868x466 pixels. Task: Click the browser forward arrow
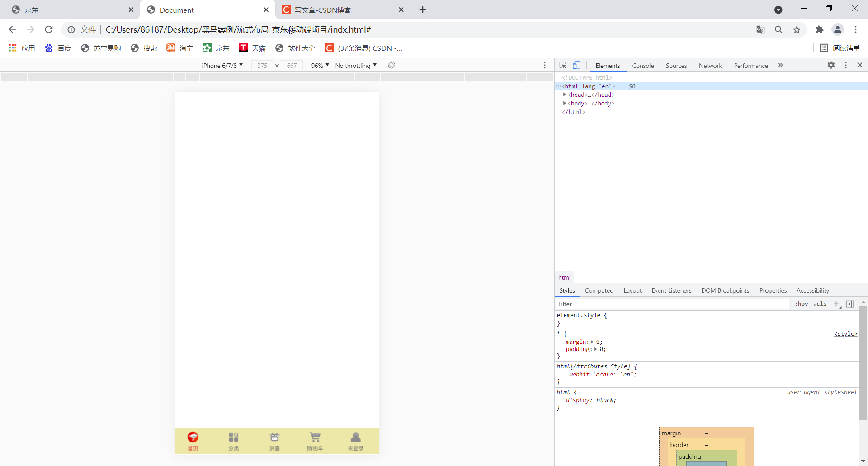30,29
